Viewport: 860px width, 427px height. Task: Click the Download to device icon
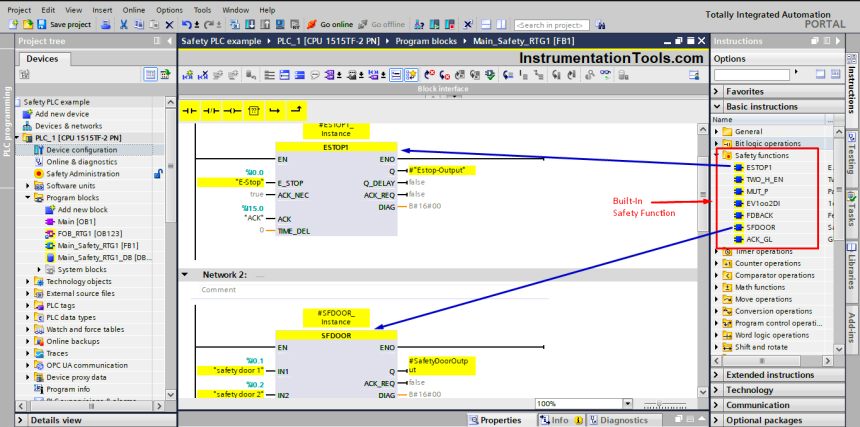point(250,25)
